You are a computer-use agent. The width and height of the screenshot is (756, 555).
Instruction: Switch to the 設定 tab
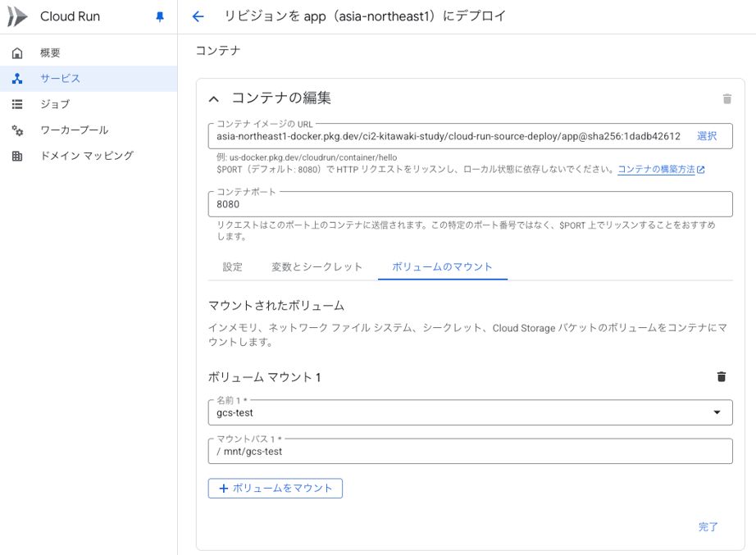click(232, 266)
